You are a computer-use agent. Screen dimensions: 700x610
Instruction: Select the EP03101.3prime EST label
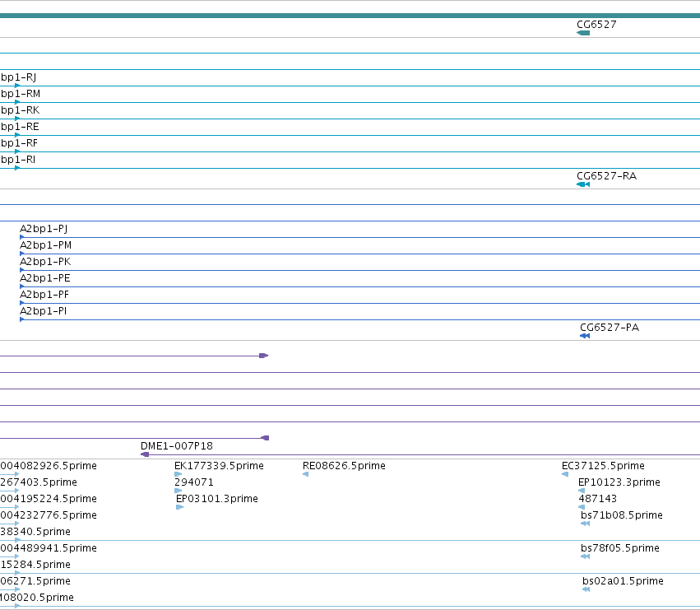coord(217,499)
